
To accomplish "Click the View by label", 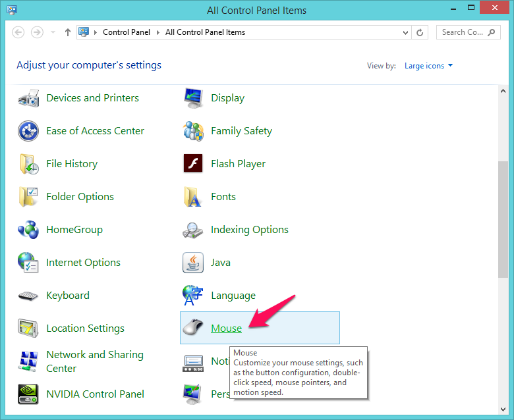I will 382,66.
